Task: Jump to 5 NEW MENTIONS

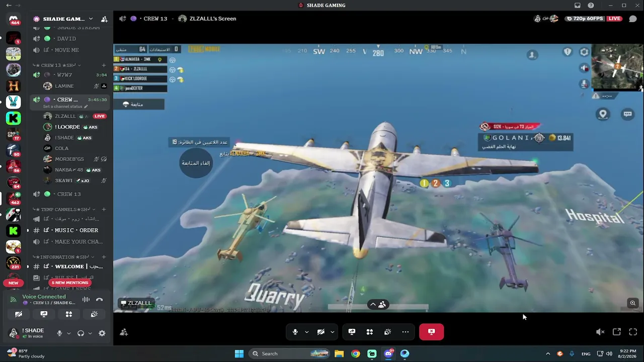Action: click(70, 283)
